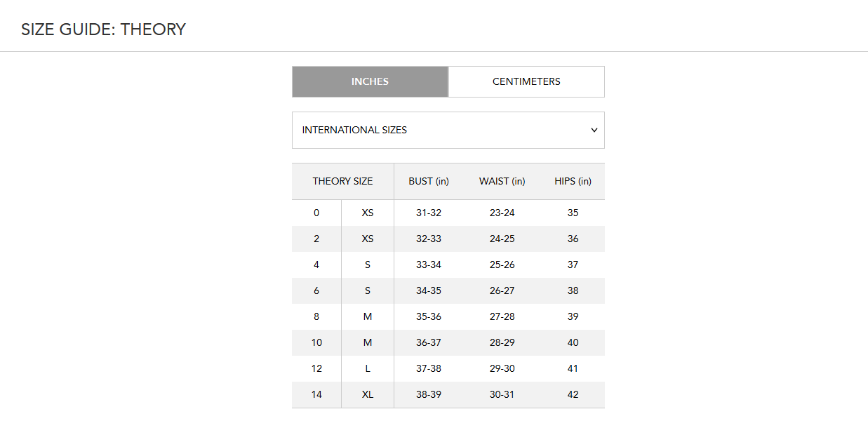Screen dimensions: 868x428
Task: Switch to the CENTIMETERS tab
Action: (x=526, y=81)
